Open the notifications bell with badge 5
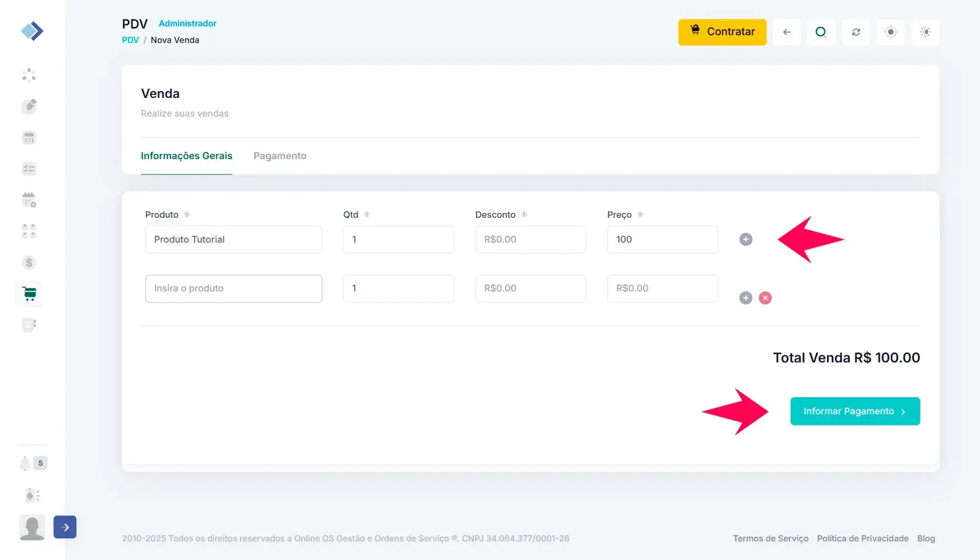Viewport: 980px width, 560px height. 25,463
